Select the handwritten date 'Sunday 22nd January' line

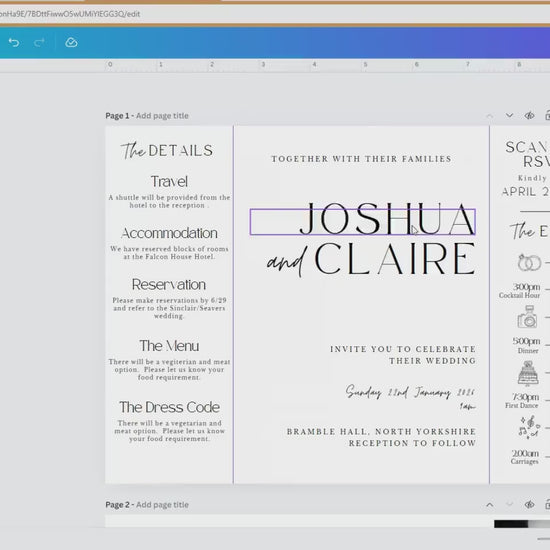click(x=410, y=392)
